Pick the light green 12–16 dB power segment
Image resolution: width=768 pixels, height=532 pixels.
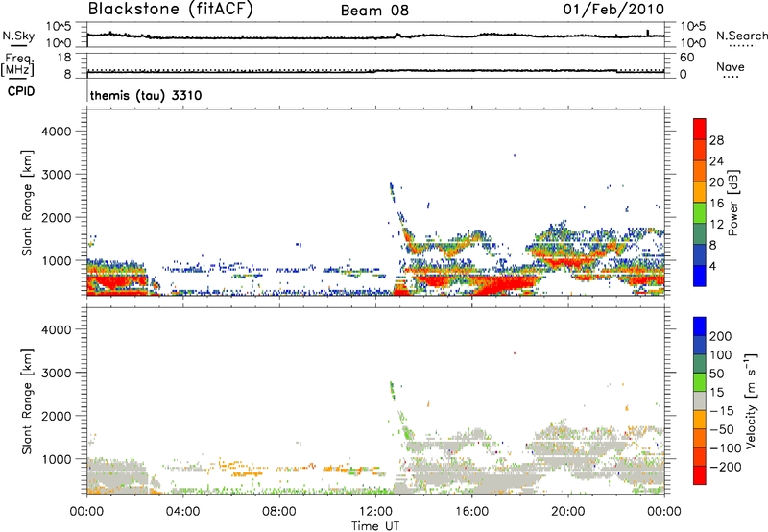point(700,213)
